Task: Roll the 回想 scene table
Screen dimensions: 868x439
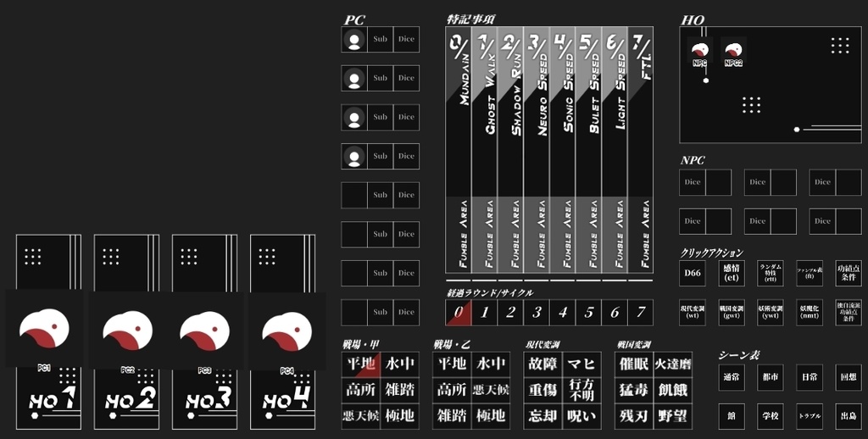Action: [849, 377]
